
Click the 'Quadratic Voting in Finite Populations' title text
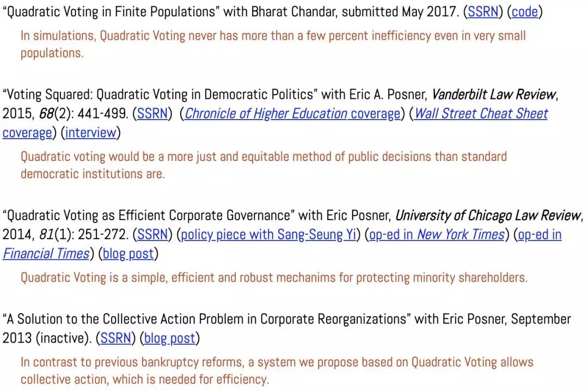[111, 11]
